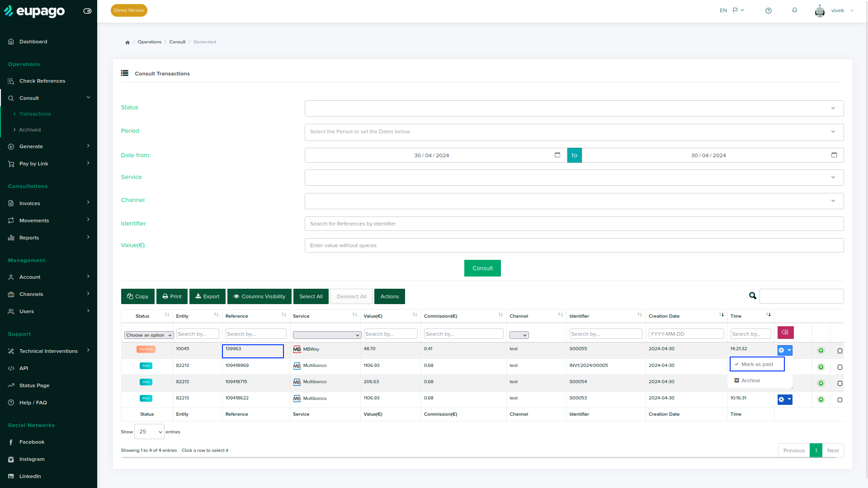Tick checkbox for reference 139963 row
This screenshot has width=868, height=488.
pos(840,351)
